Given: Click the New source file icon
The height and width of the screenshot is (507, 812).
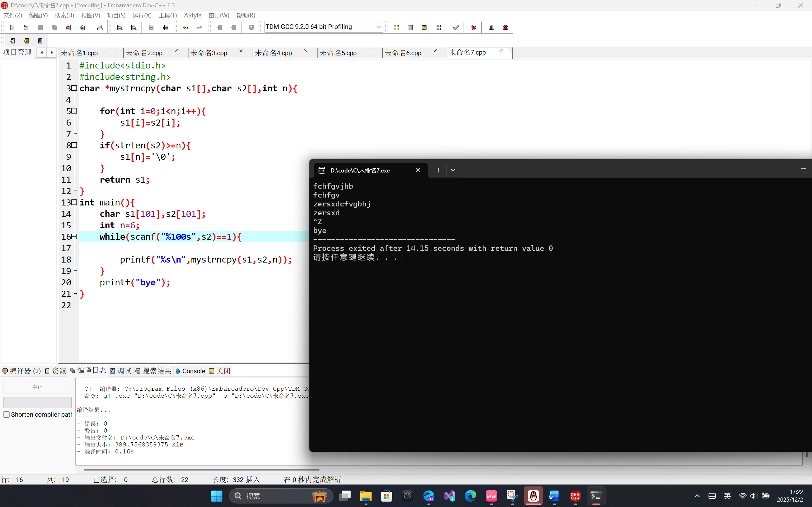Looking at the screenshot, I should pyautogui.click(x=12, y=28).
